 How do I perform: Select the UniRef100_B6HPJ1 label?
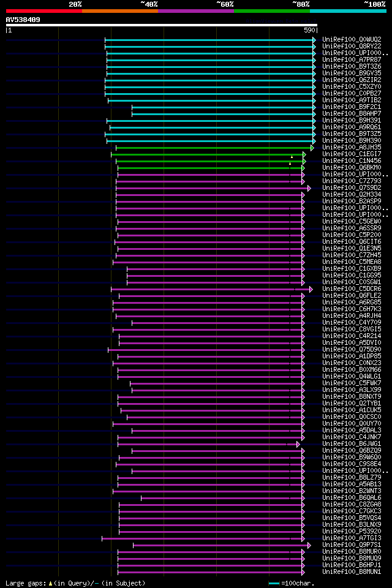point(352,566)
